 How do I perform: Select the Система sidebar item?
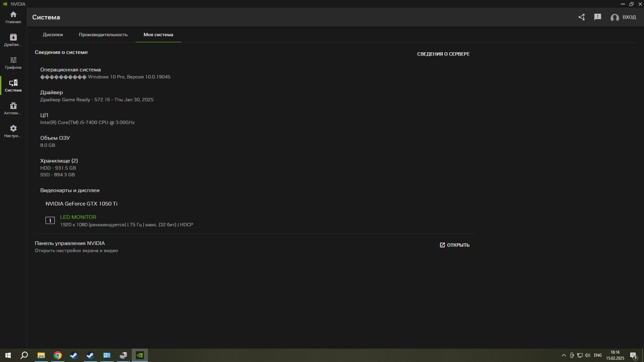13,86
